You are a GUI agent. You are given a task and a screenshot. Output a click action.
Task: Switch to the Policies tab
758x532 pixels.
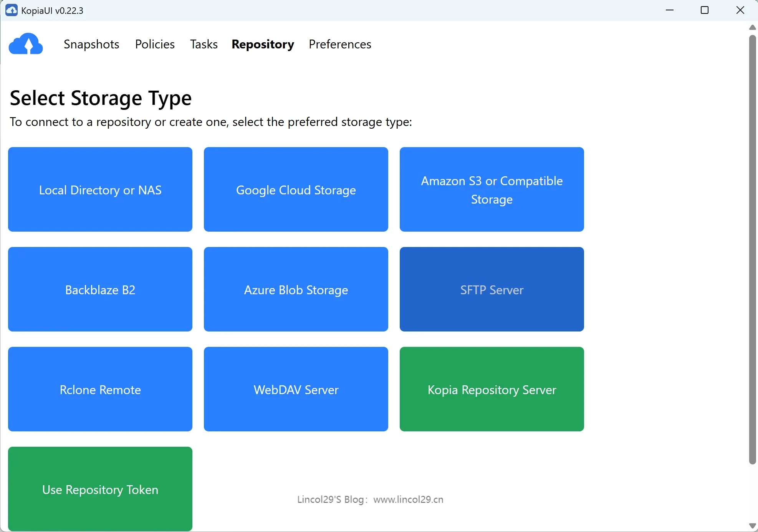point(155,44)
